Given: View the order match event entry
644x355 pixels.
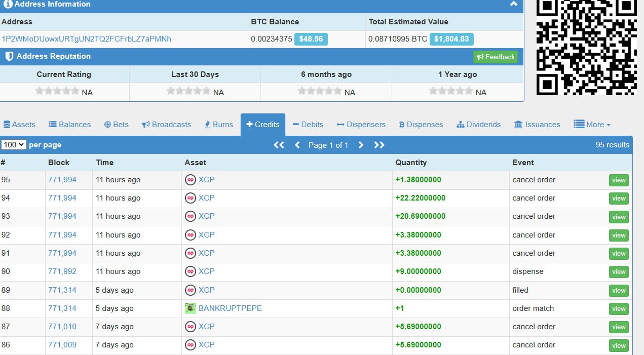Looking at the screenshot, I should point(619,309).
